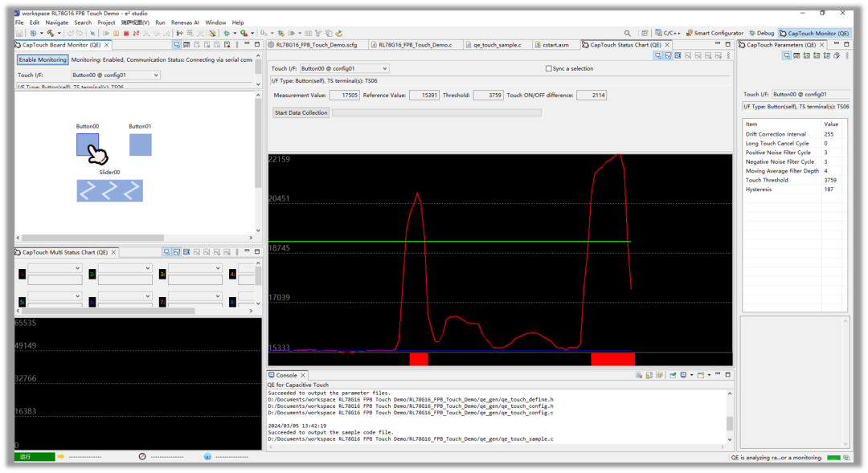The height and width of the screenshot is (473, 868).
Task: Open the Renesas AI menu
Action: (185, 22)
